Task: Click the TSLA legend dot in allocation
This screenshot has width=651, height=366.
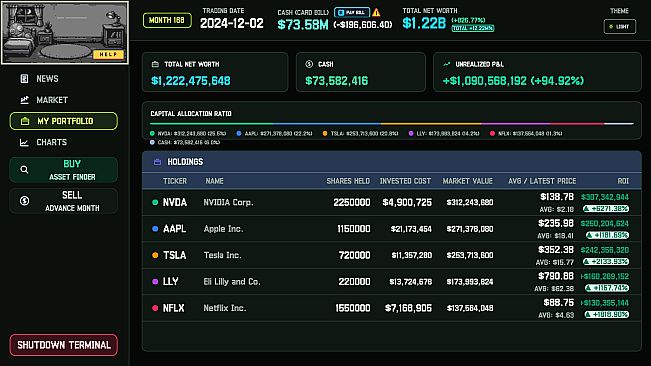Action: pos(325,134)
